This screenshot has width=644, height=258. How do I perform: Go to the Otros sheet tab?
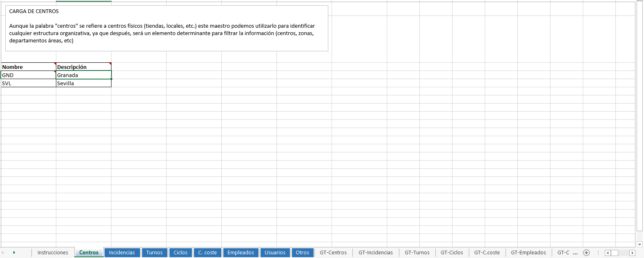[303, 253]
